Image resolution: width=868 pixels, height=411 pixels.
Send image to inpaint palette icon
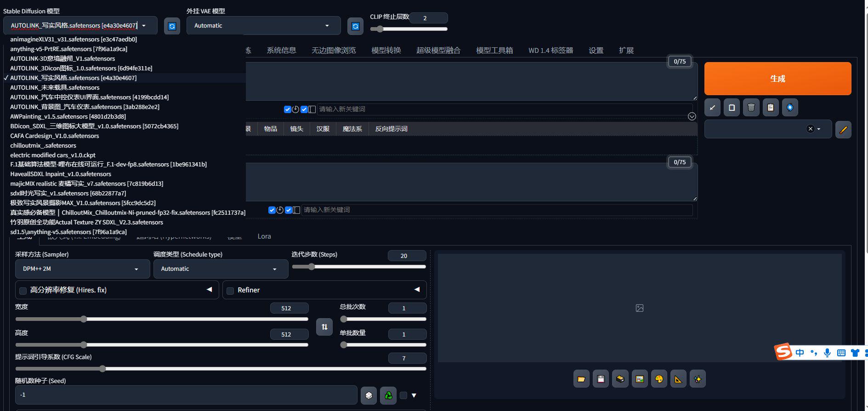[x=659, y=379]
